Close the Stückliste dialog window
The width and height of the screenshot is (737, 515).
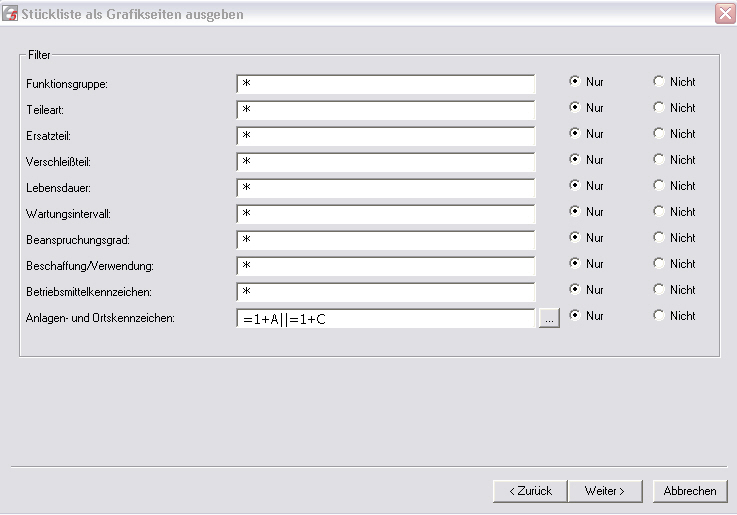pos(725,13)
